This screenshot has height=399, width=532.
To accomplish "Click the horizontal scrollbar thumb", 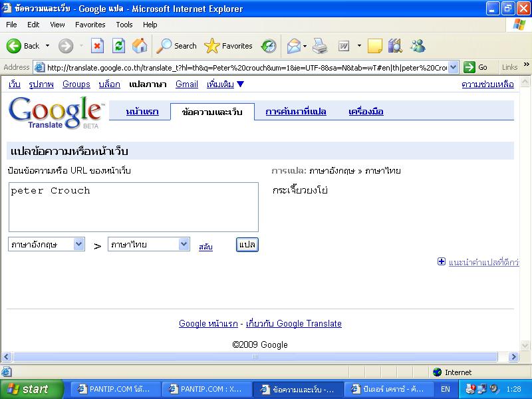I will (x=255, y=356).
